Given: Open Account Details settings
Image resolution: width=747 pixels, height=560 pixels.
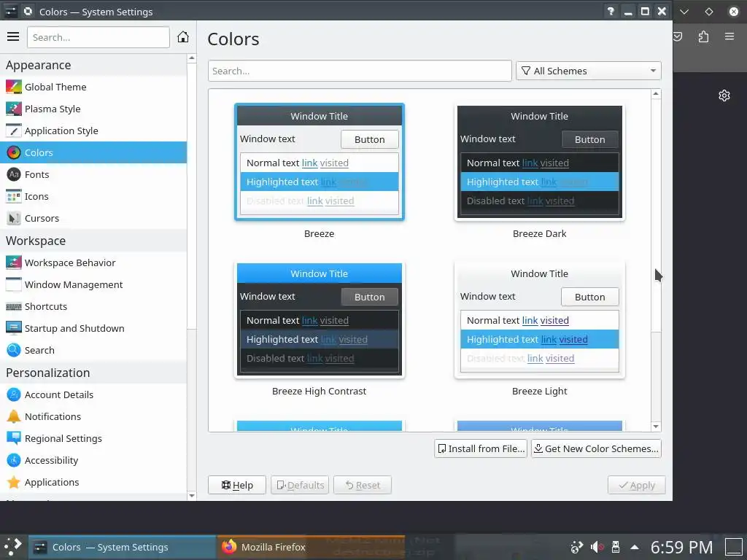Looking at the screenshot, I should click(x=93, y=394).
